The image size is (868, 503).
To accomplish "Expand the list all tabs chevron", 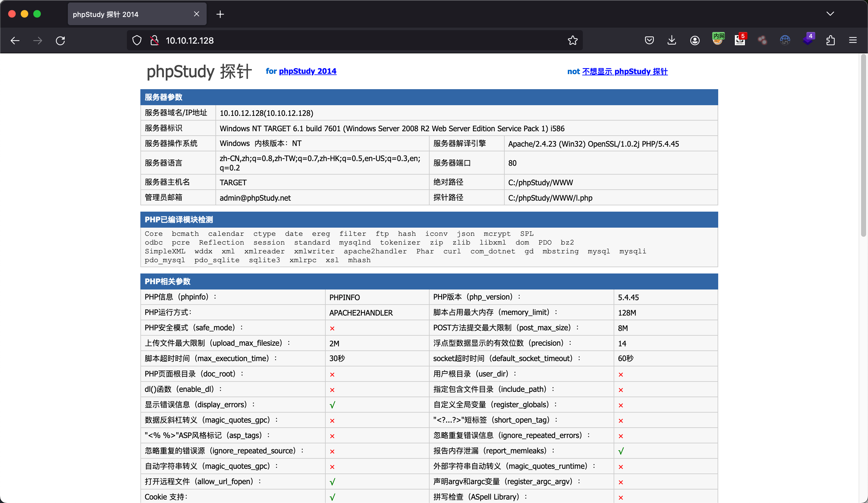I will pos(830,14).
